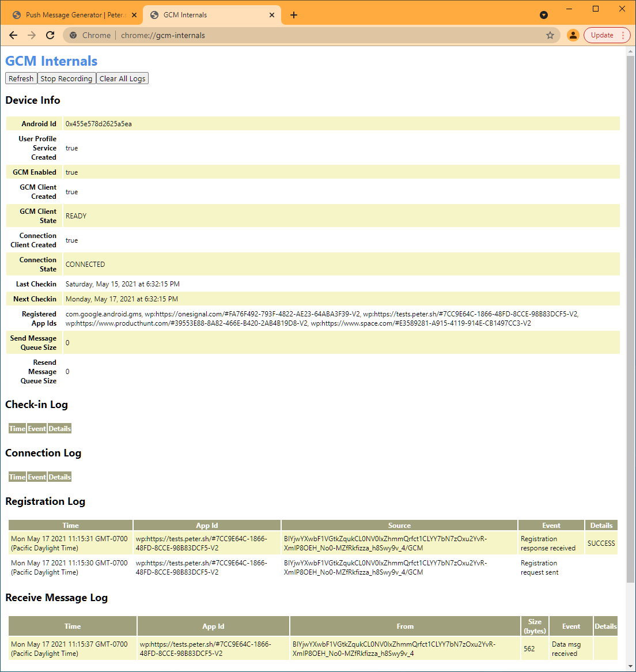Click the browser forward arrow
Viewport: 636px width, 672px height.
coord(32,35)
